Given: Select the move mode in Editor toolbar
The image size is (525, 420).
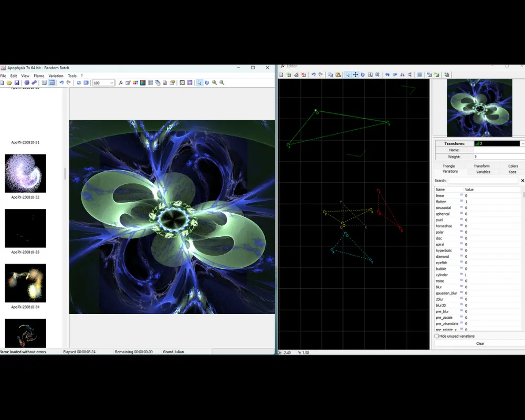Looking at the screenshot, I should pyautogui.click(x=355, y=75).
